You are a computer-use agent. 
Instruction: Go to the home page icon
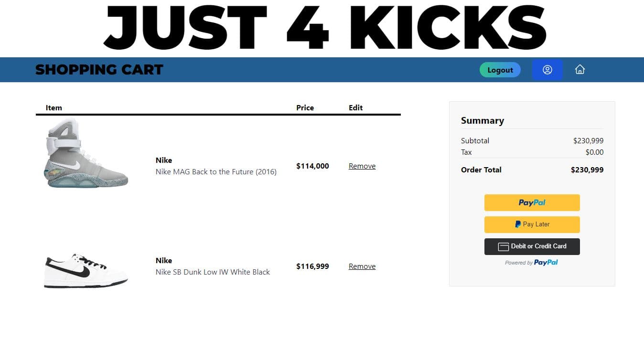580,70
